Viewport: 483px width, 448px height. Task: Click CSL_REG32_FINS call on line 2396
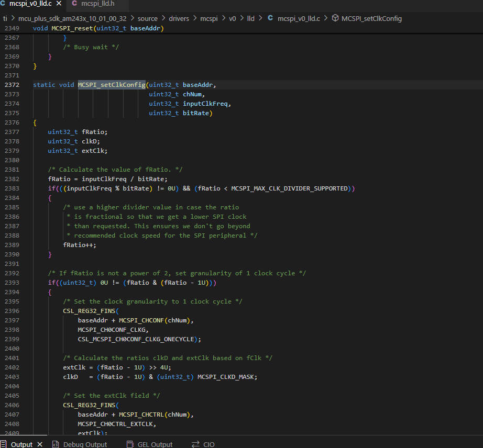point(89,311)
